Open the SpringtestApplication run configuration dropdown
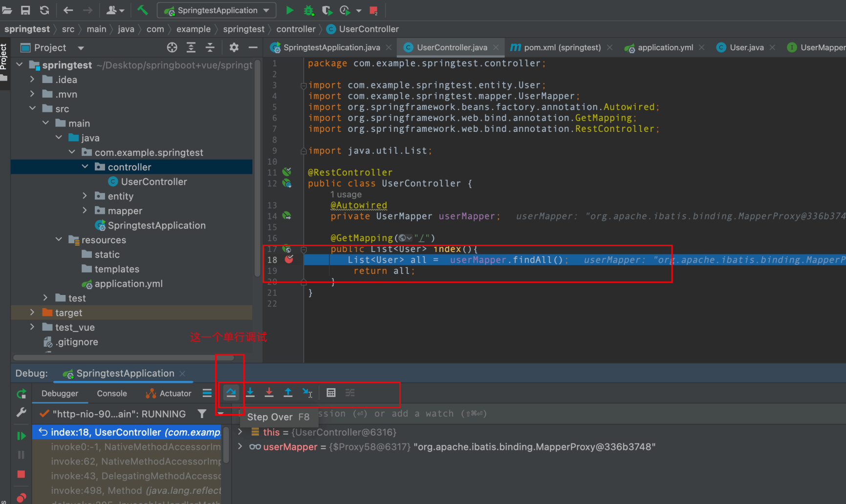The height and width of the screenshot is (504, 846). point(217,10)
